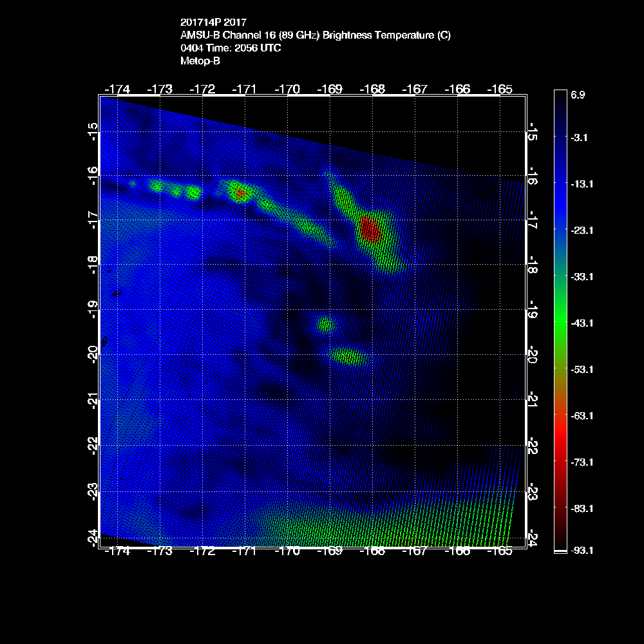Click the orange hot spot near -171 longitude
Image resolution: width=644 pixels, height=644 pixels.
point(240,193)
